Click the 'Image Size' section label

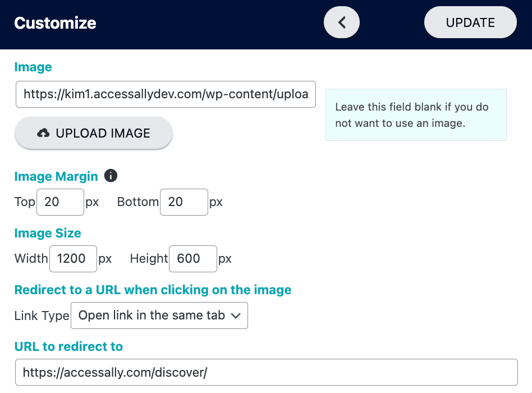click(47, 233)
